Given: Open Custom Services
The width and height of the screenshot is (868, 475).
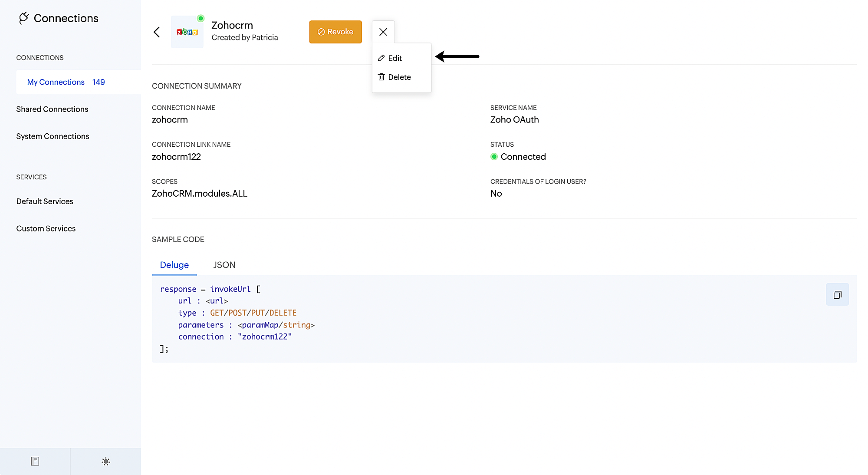Looking at the screenshot, I should 46,229.
